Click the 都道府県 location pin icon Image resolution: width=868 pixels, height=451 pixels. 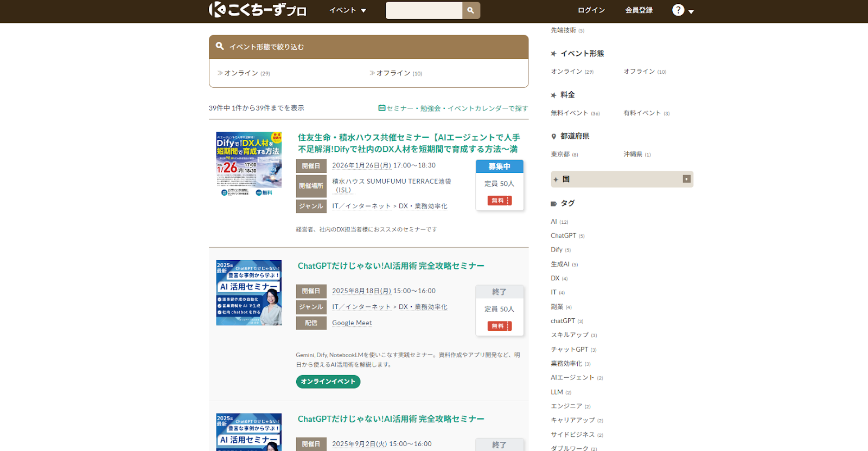coord(554,137)
